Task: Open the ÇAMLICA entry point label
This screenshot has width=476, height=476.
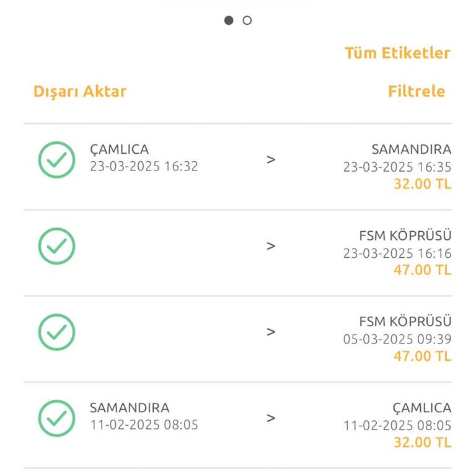Action: [x=120, y=149]
